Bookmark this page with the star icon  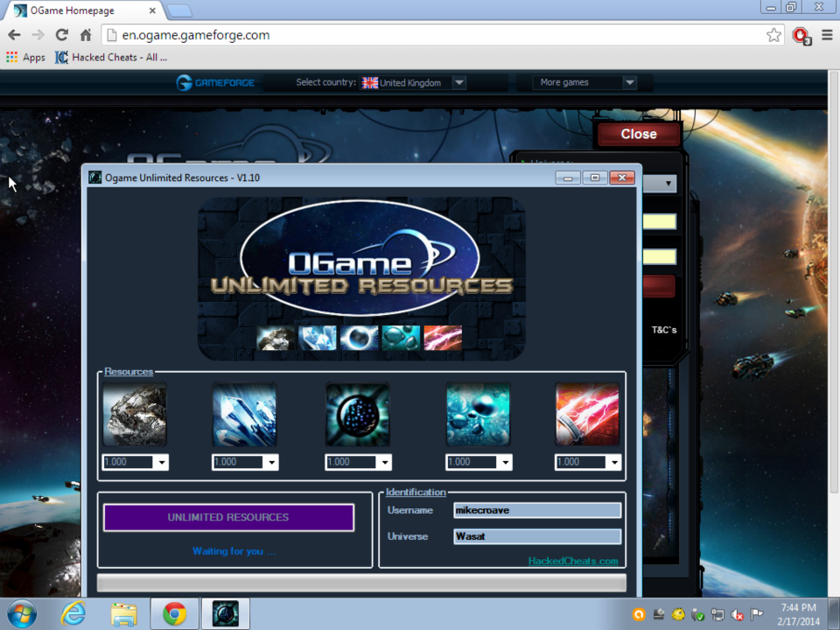click(773, 35)
